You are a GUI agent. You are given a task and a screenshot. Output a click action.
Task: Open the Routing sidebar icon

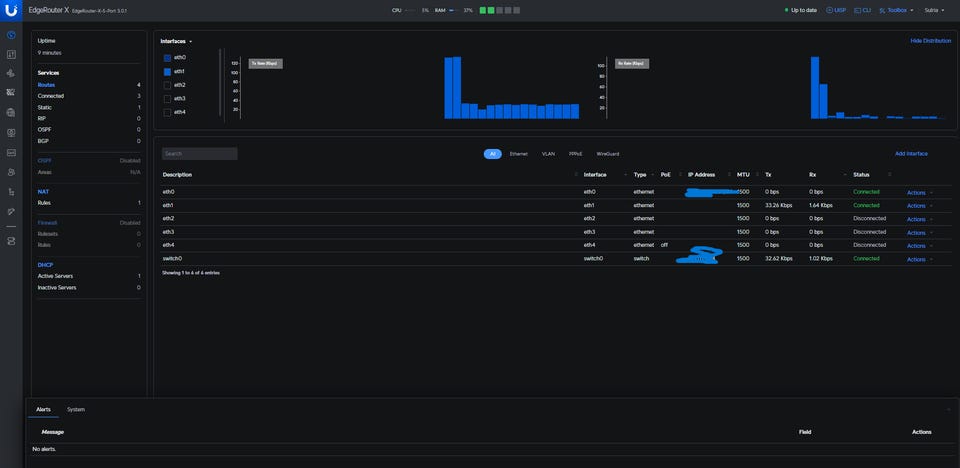(11, 73)
